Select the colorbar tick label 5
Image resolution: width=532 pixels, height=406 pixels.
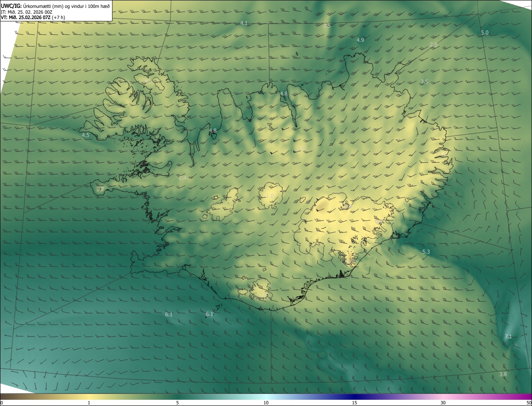pos(177,403)
